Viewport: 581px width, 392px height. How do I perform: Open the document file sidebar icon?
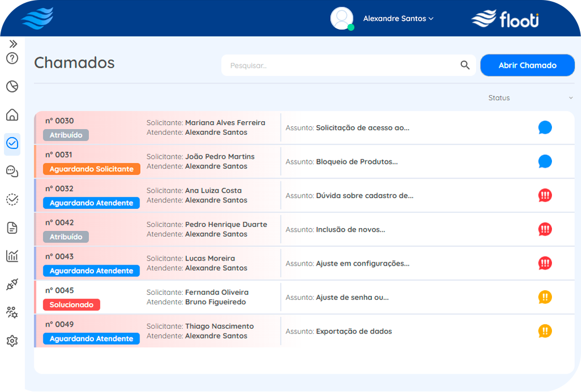point(12,228)
